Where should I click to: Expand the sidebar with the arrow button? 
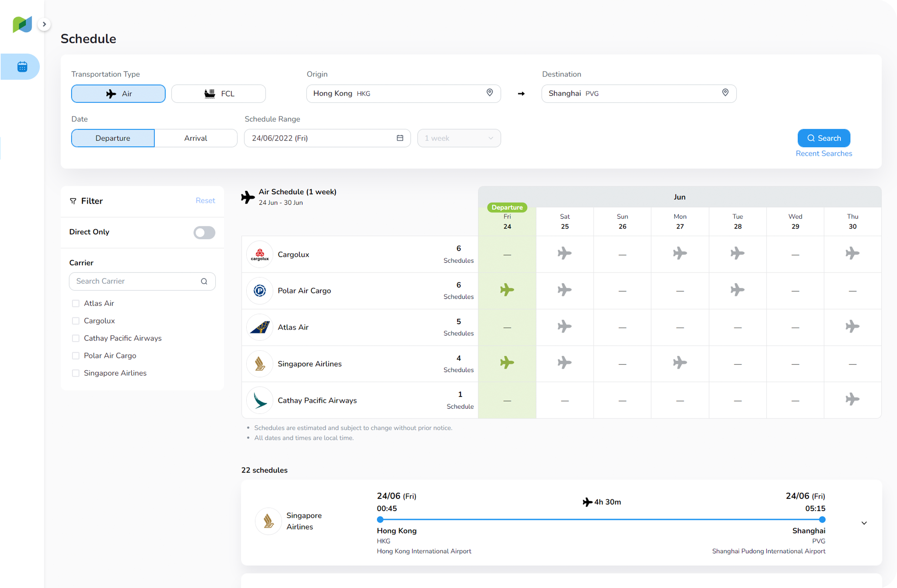point(44,24)
